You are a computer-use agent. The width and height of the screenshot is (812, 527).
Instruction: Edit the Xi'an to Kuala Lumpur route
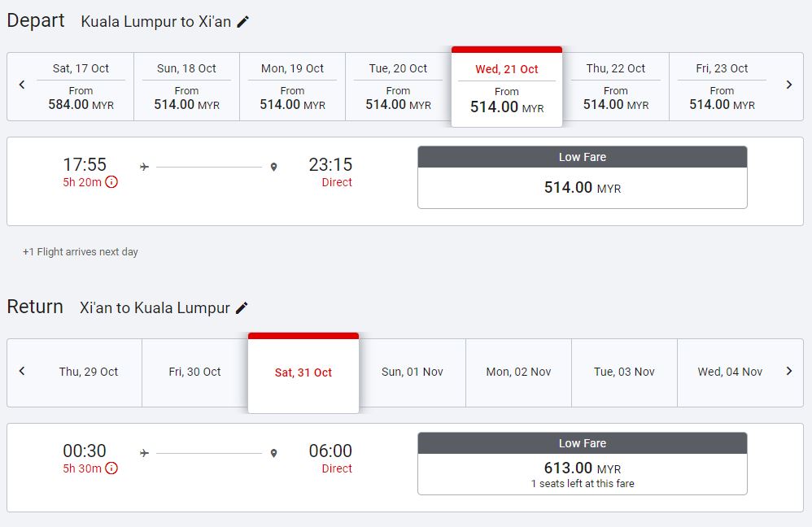coord(242,308)
